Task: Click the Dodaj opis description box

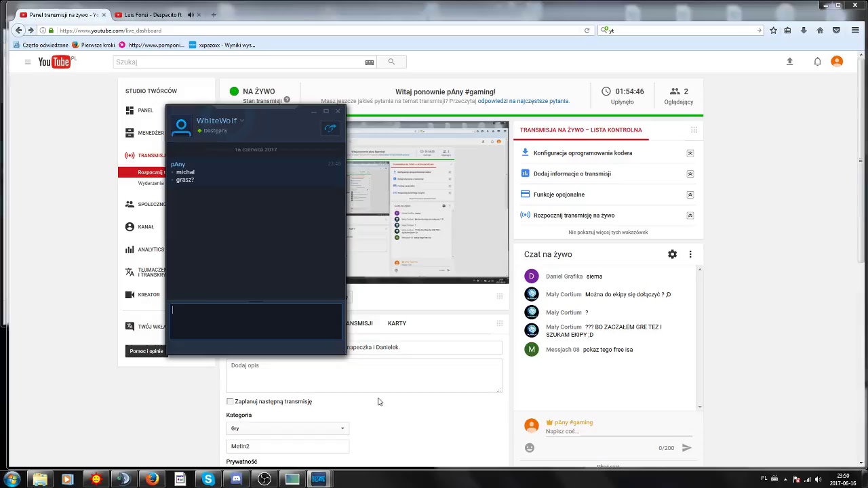Action: (x=364, y=376)
